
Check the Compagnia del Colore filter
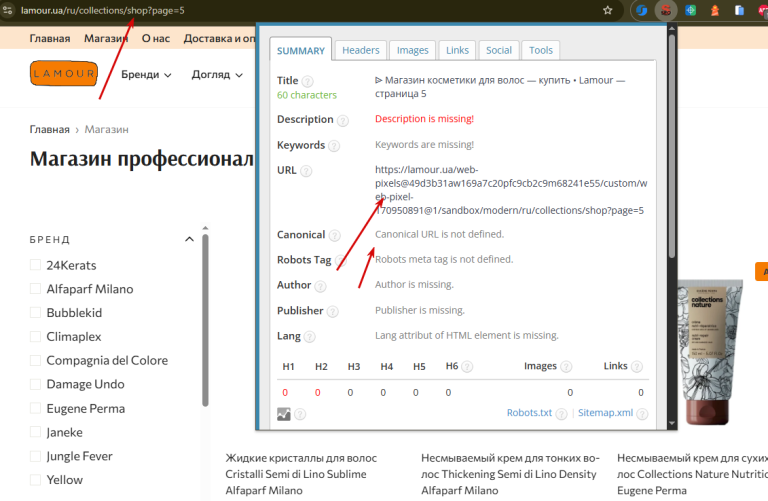35,360
